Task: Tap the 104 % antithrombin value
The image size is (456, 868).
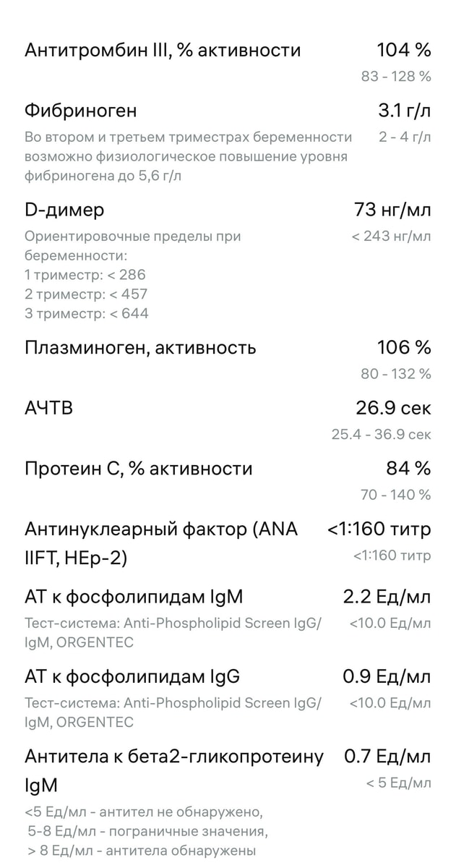Action: [404, 50]
